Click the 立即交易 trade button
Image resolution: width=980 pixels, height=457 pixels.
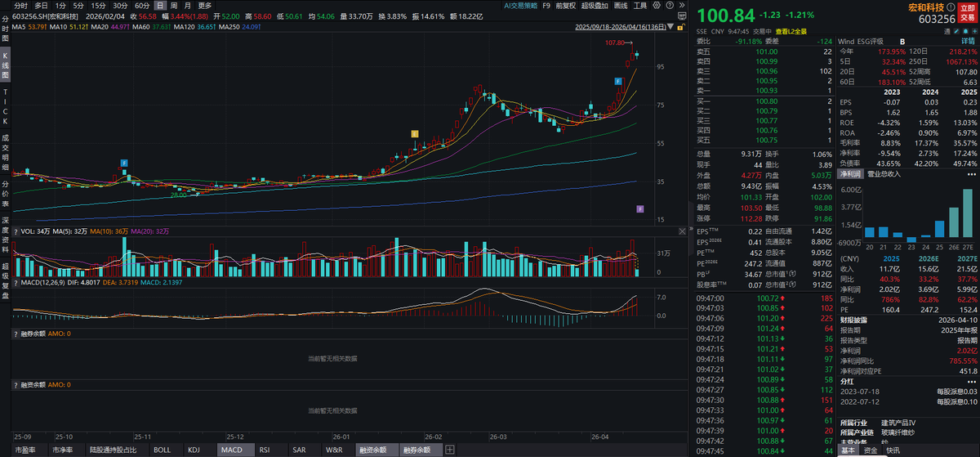coord(968,12)
